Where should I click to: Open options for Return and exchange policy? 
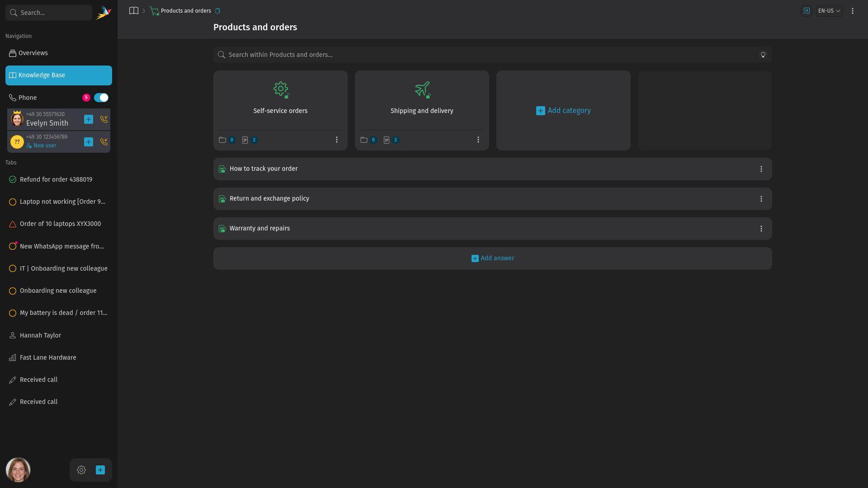[x=761, y=199]
